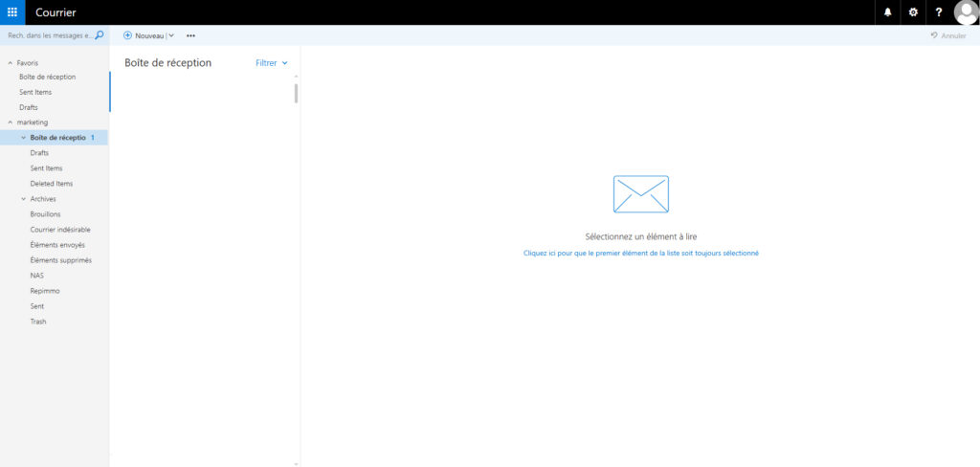
Task: Open the notifications bell
Action: coord(887,12)
